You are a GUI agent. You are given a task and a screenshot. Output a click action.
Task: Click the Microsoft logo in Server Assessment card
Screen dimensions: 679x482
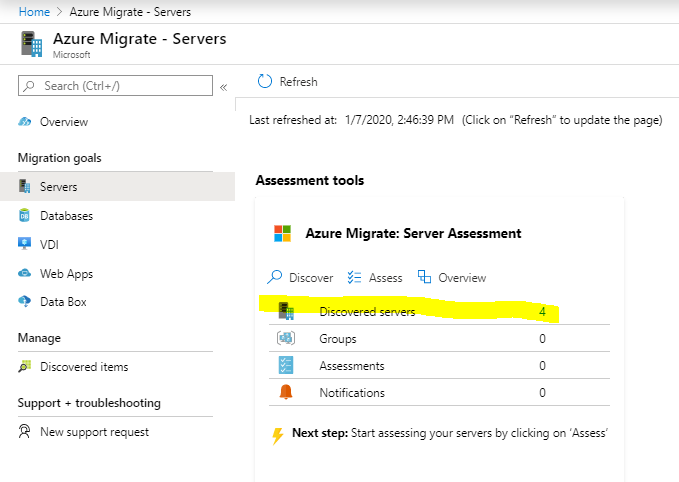coord(282,233)
